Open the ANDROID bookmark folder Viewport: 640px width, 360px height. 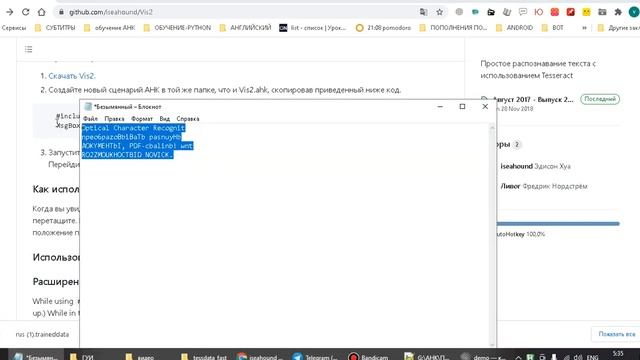coord(514,28)
